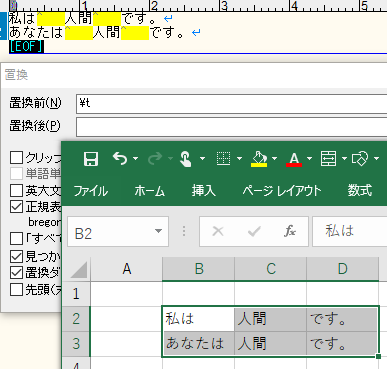Viewport: 387px width, 369px height.
Task: Open the fill color dropdown arrow
Action: click(x=274, y=159)
